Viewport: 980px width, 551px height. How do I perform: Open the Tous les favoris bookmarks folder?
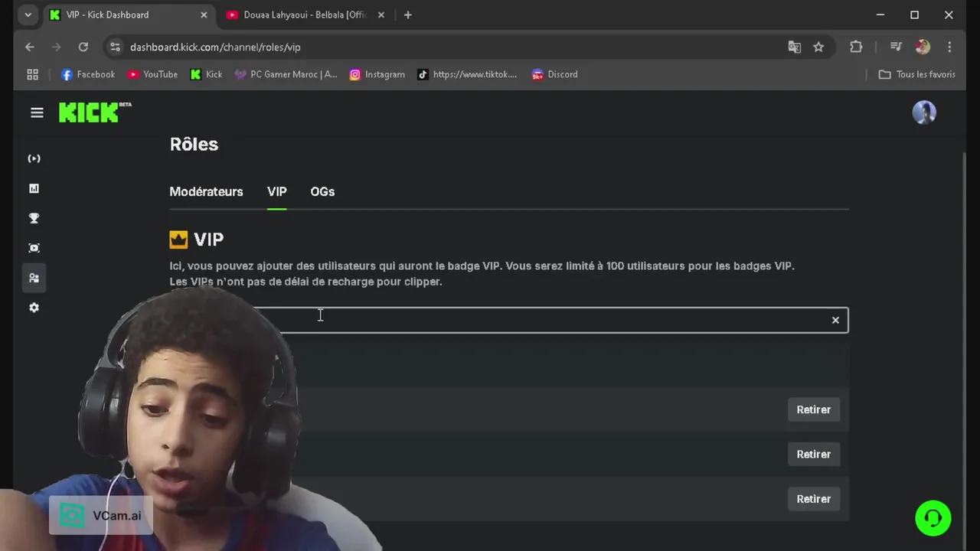pos(916,74)
